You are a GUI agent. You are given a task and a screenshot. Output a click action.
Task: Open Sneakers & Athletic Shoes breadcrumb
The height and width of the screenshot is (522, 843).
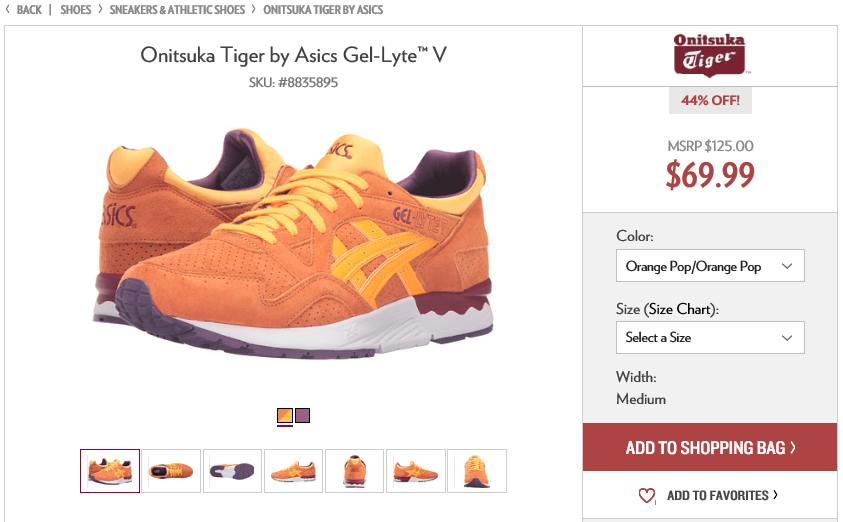(177, 10)
